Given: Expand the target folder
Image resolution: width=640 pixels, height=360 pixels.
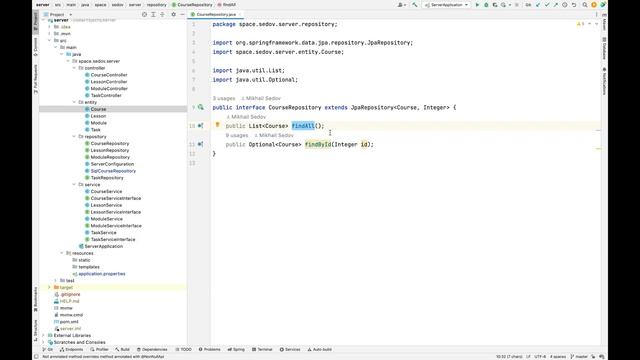Looking at the screenshot, I should (x=50, y=287).
